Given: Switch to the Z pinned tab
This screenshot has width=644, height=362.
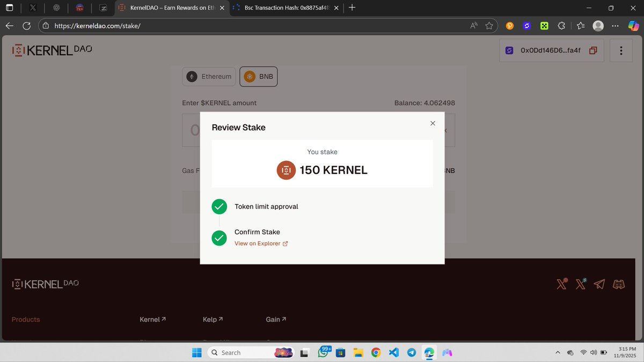Looking at the screenshot, I should [x=103, y=8].
